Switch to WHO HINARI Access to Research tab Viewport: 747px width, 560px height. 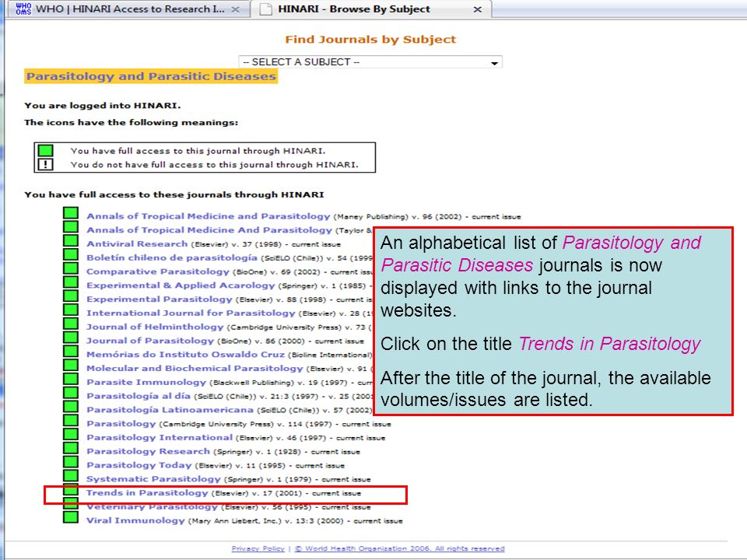(x=128, y=9)
